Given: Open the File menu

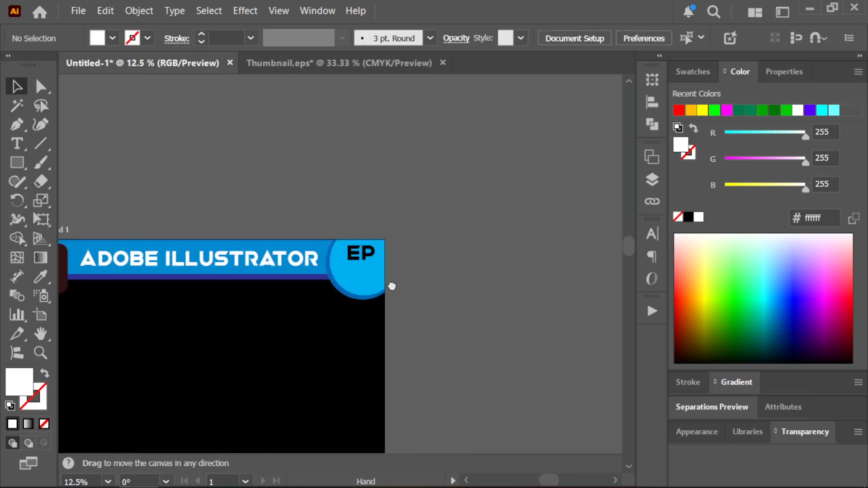Looking at the screenshot, I should 78,11.
